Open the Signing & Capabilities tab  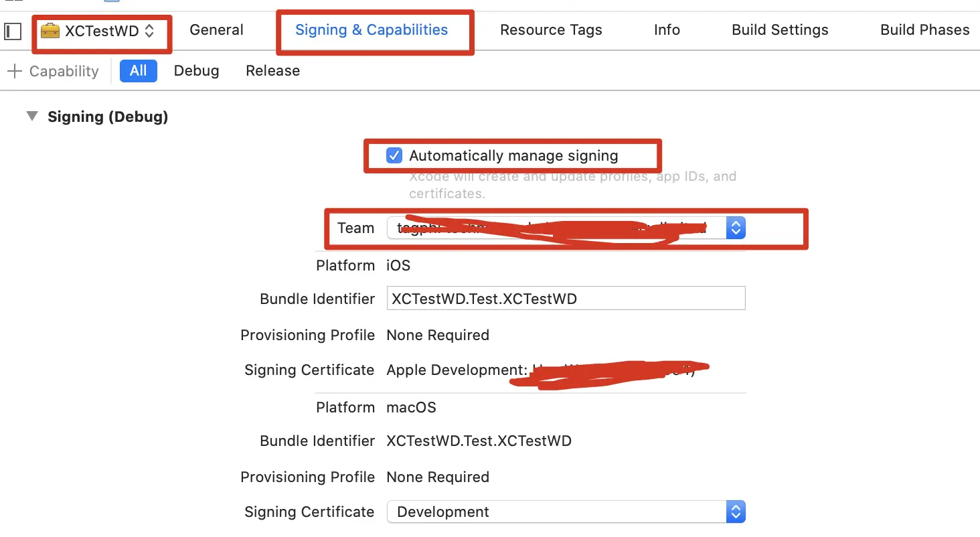click(372, 30)
